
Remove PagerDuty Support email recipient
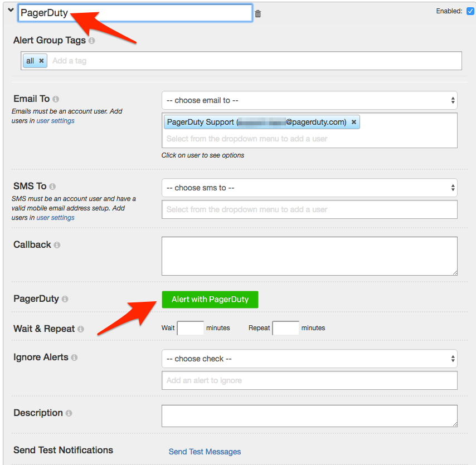(353, 122)
